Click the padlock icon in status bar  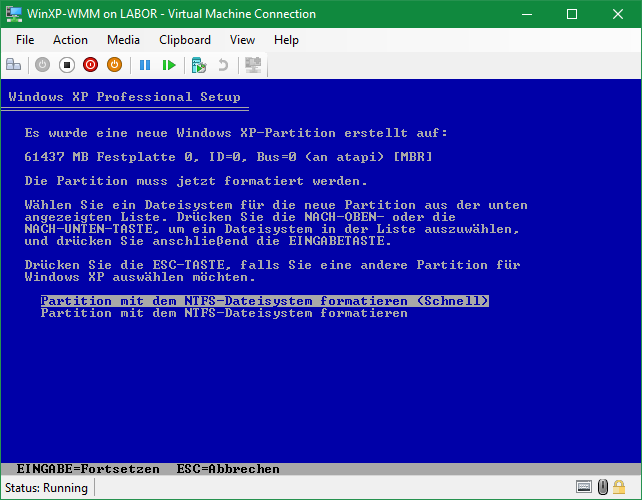pyautogui.click(x=604, y=488)
